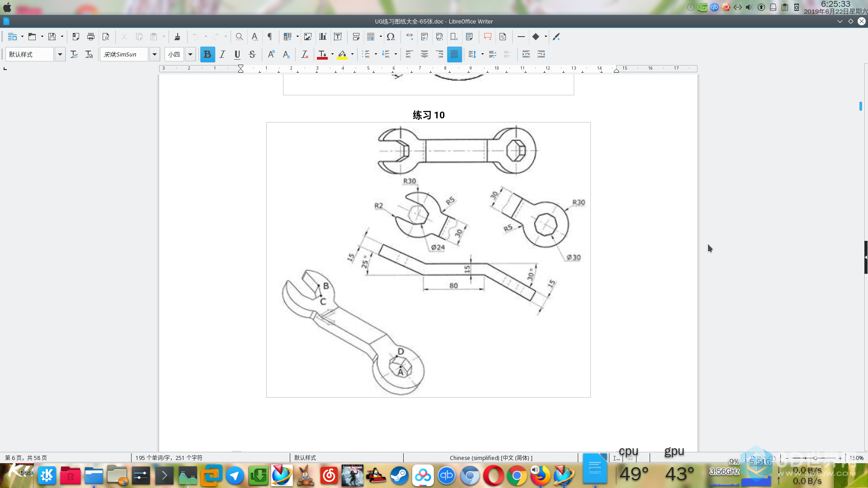Expand font color dropdown arrow

coord(332,54)
